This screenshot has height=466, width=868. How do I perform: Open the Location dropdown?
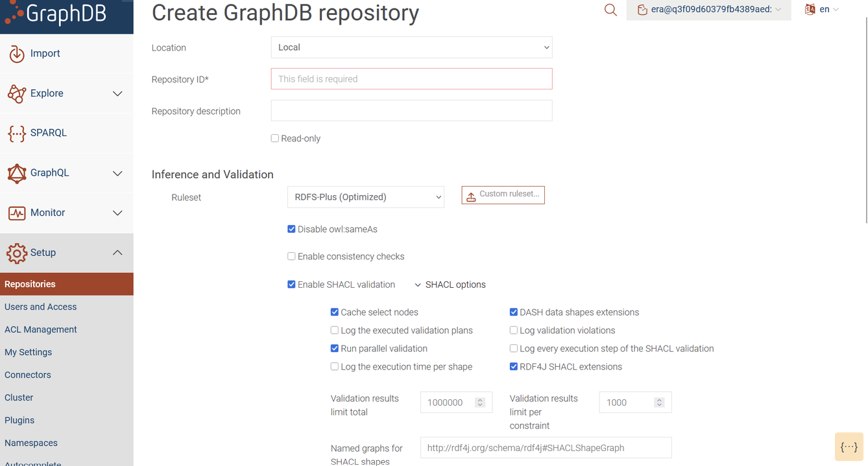(x=411, y=47)
